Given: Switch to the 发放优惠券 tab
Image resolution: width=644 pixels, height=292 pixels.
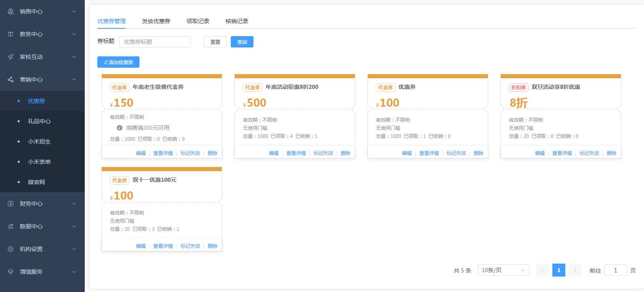Looking at the screenshot, I should 156,21.
